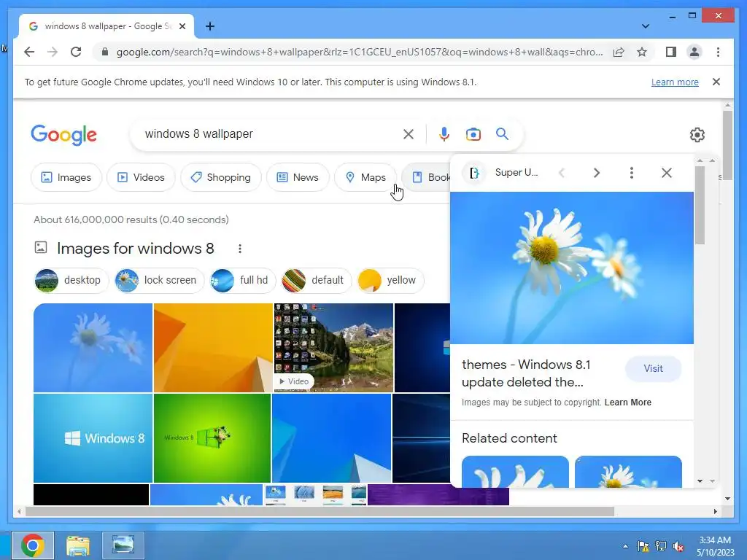
Task: Toggle Chrome side panel icon
Action: click(x=671, y=52)
